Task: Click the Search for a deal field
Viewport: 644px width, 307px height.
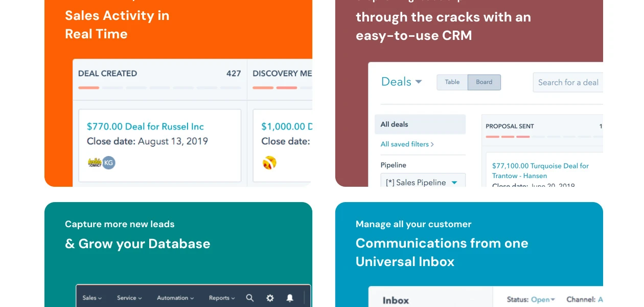Action: click(x=568, y=82)
